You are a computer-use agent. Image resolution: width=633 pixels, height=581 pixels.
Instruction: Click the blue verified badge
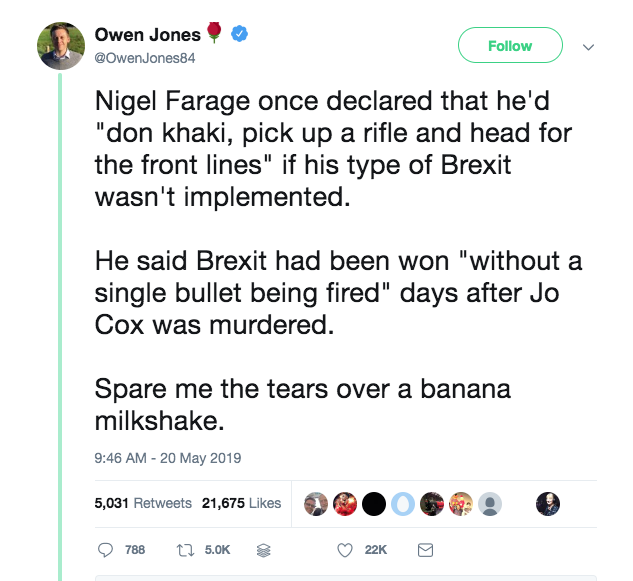click(x=239, y=34)
